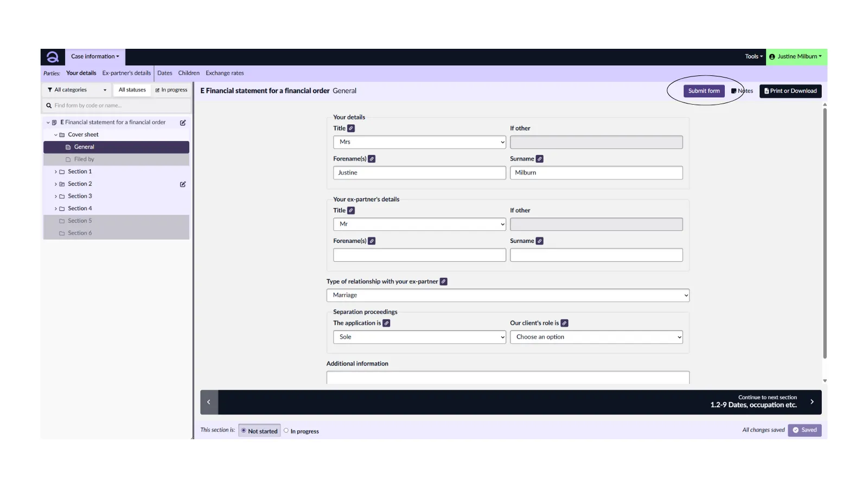Click link icon beside Type of relationship label
868x488 pixels.
[443, 281]
